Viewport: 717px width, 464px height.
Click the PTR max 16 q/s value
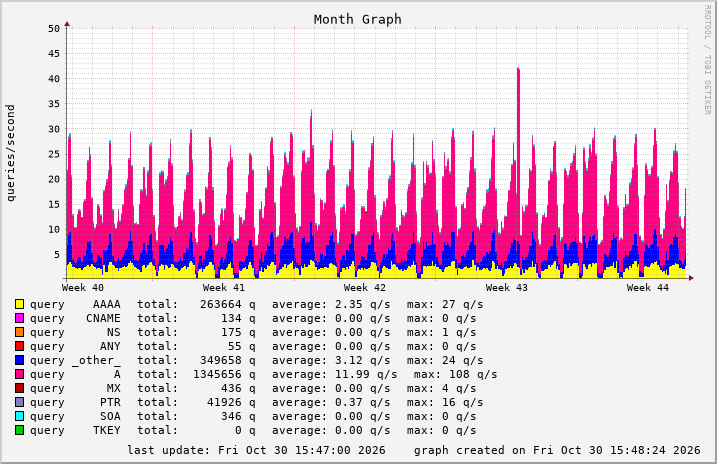click(462, 402)
